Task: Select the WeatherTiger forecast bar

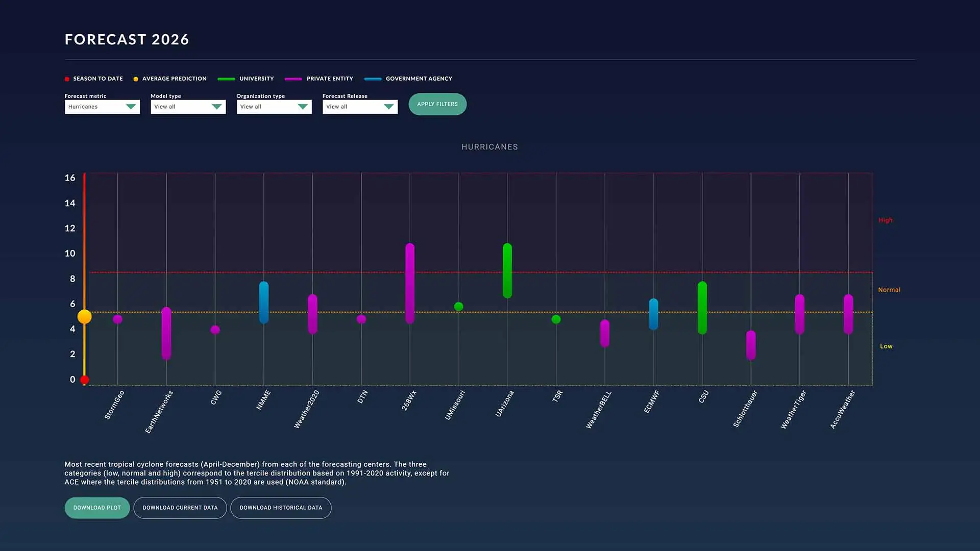Action: 800,314
